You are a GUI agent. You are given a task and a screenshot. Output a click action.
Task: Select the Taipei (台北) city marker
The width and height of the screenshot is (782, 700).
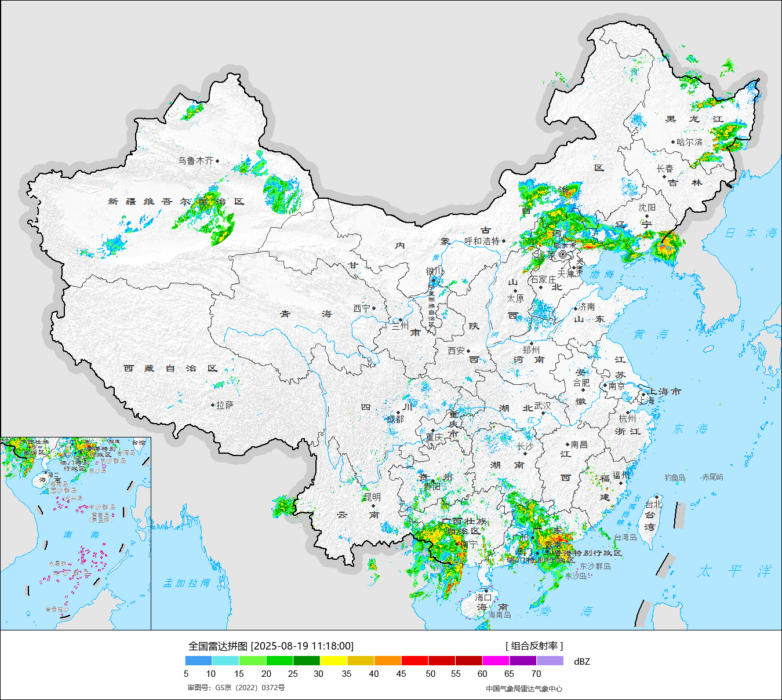(x=656, y=497)
